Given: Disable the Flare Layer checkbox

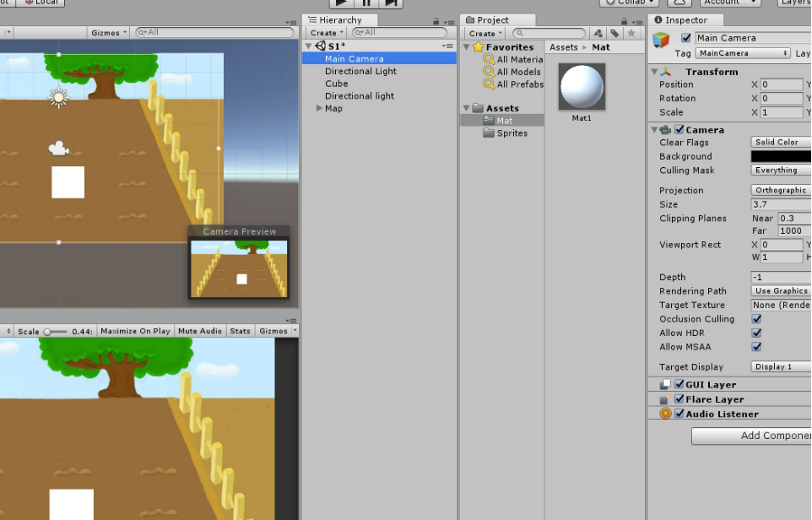Looking at the screenshot, I should tap(679, 398).
